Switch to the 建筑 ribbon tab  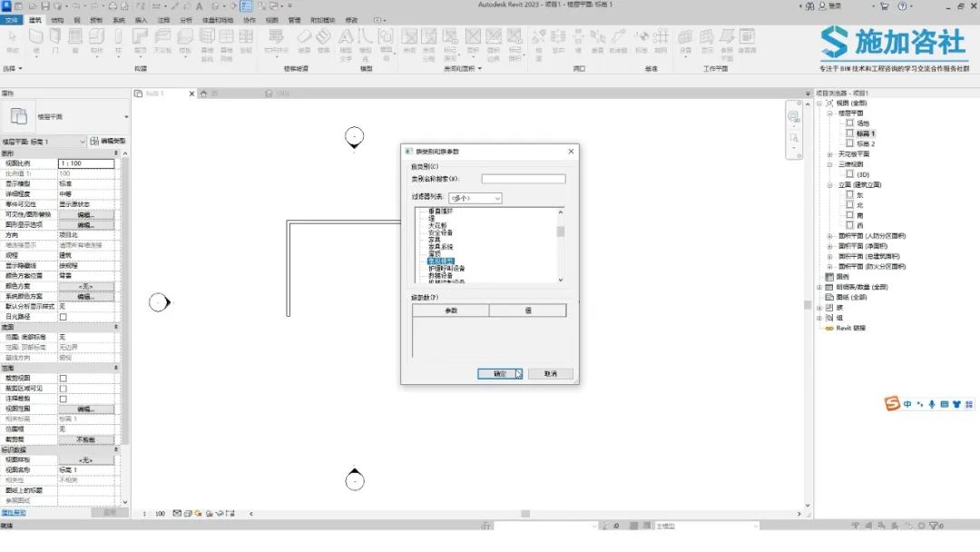[35, 20]
